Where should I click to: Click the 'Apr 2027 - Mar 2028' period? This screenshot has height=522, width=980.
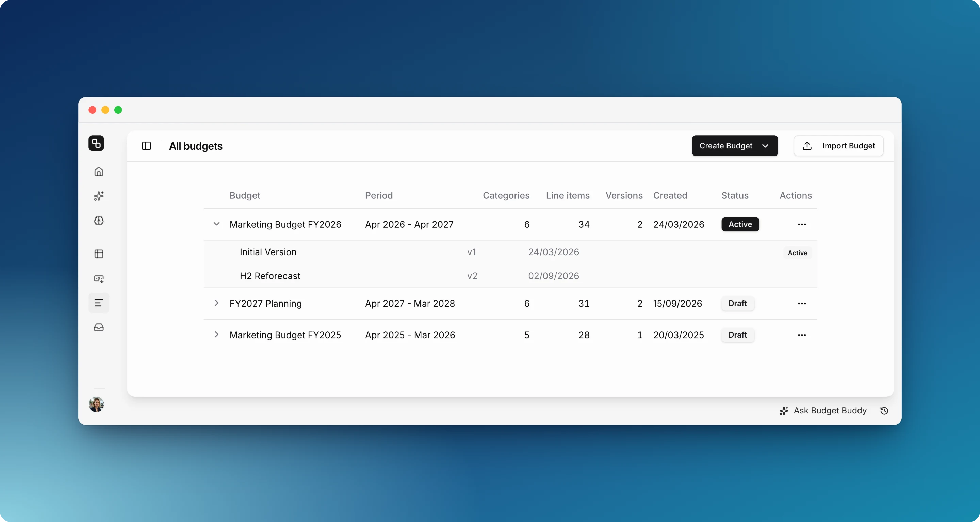[x=410, y=303]
